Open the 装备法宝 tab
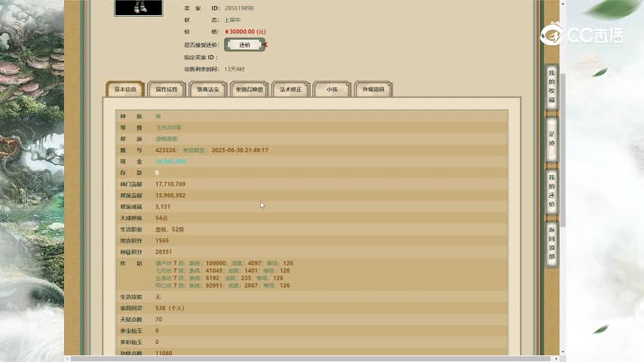Screen dimensions: 644x362 207,89
